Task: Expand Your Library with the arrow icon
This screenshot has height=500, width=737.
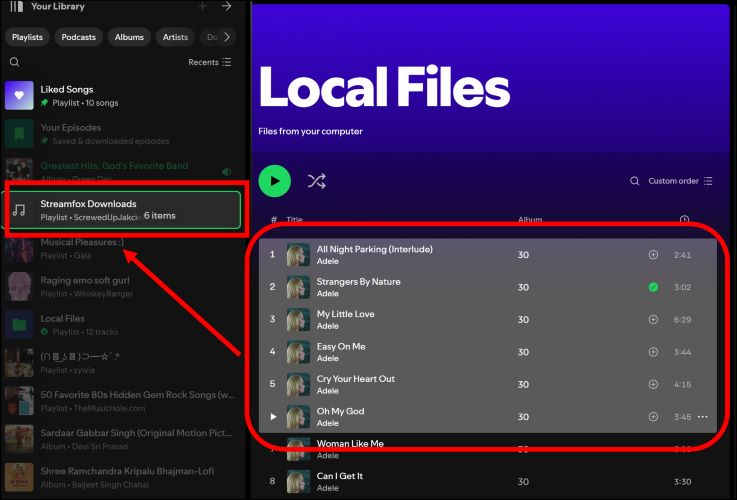Action: pyautogui.click(x=227, y=7)
